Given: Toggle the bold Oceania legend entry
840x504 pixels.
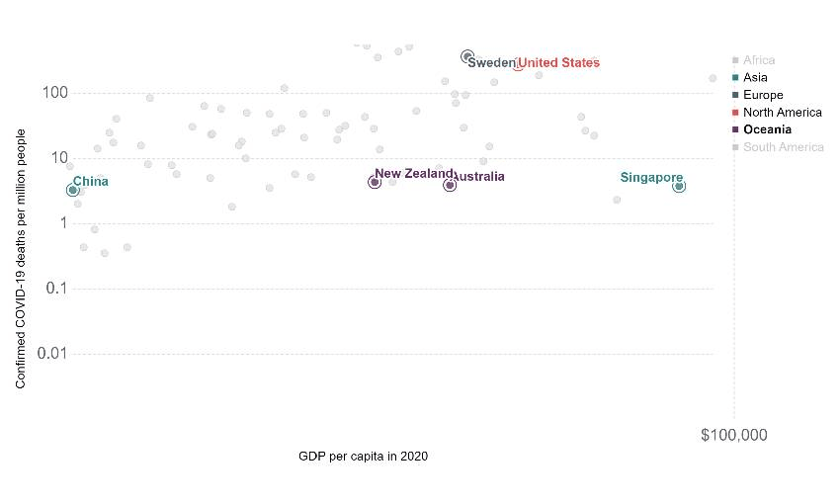Looking at the screenshot, I should click(x=767, y=129).
